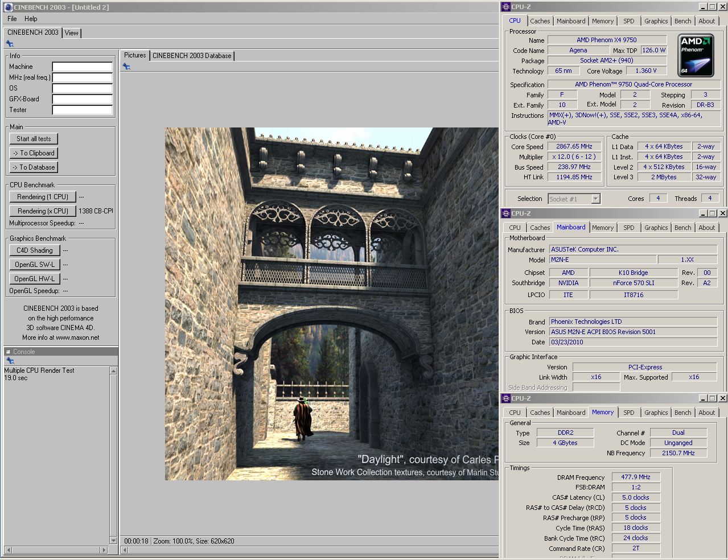Click the To Database button
The image size is (728, 560).
point(34,167)
